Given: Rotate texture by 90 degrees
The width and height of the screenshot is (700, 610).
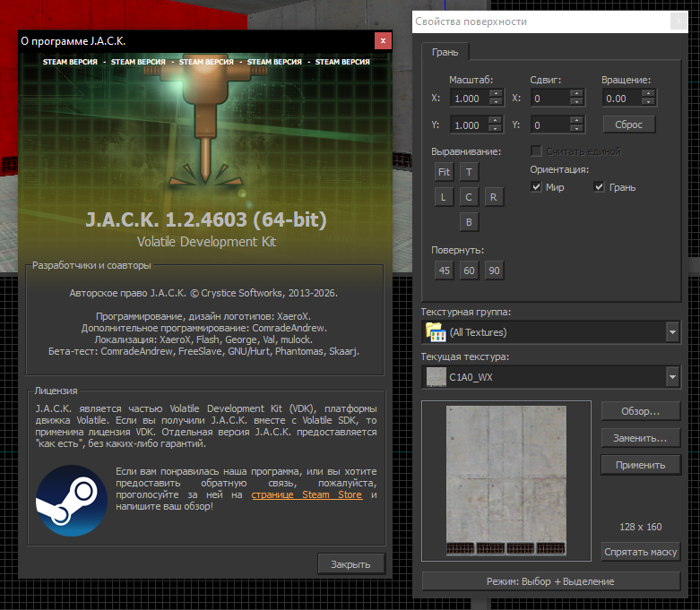Looking at the screenshot, I should pos(494,271).
